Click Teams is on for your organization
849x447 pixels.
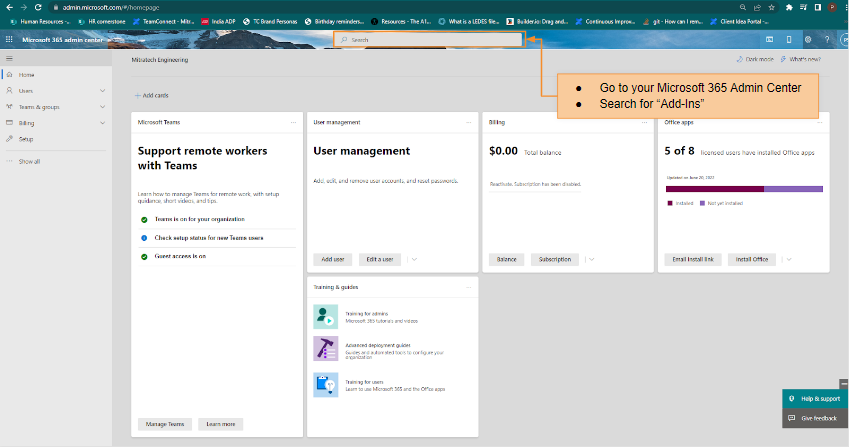pyautogui.click(x=199, y=219)
